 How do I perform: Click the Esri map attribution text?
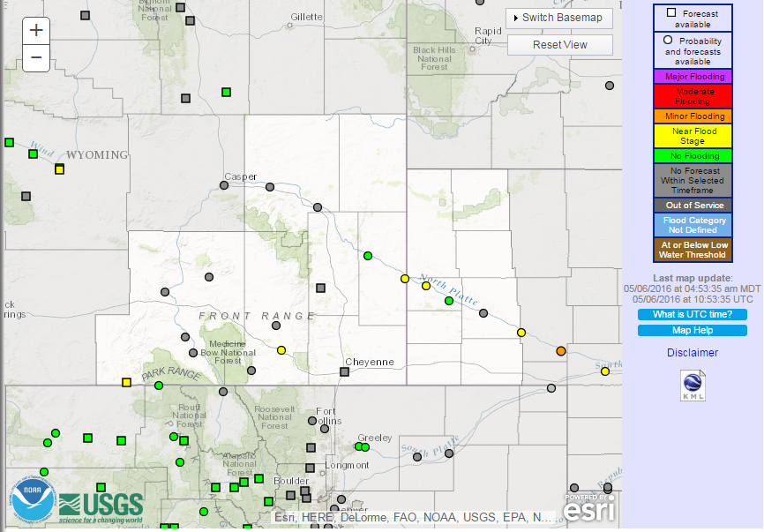[413, 517]
